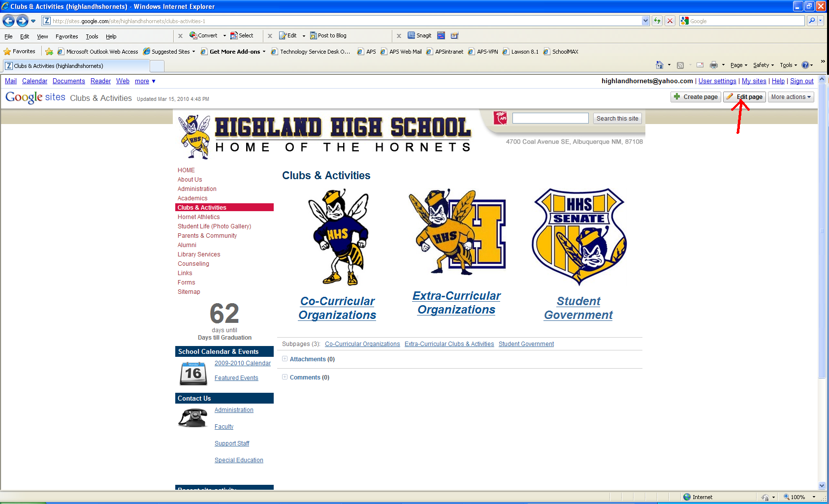The width and height of the screenshot is (829, 504).
Task: Click the browser Back arrow button
Action: click(8, 21)
